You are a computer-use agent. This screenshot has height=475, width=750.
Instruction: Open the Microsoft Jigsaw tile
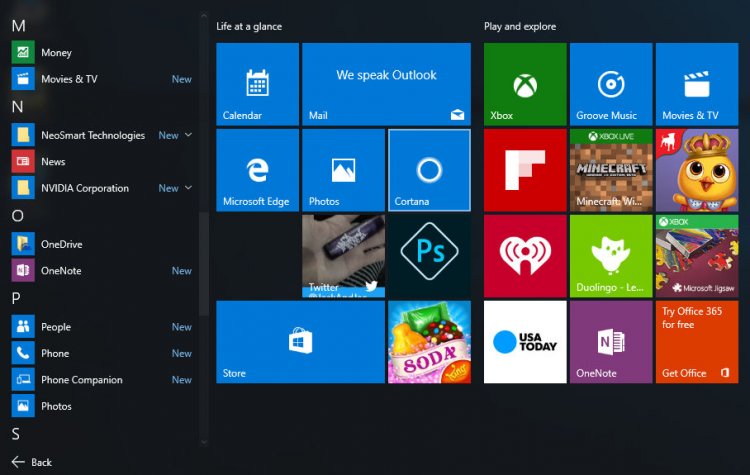[x=697, y=256]
